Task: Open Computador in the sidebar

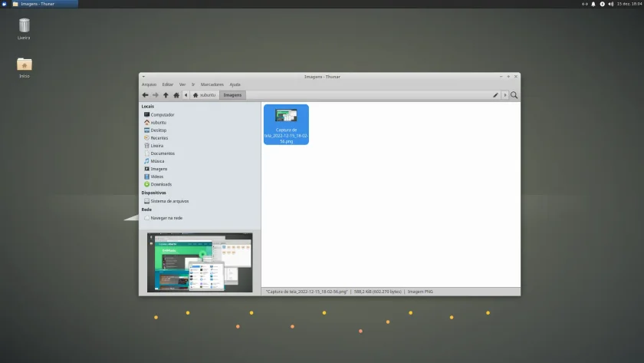Action: coord(163,114)
